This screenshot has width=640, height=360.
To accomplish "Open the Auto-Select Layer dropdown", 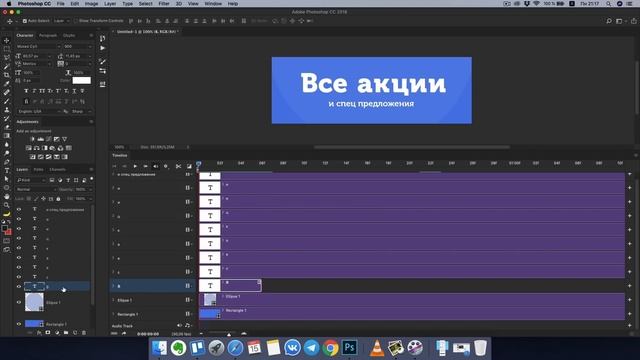I will coord(61,21).
